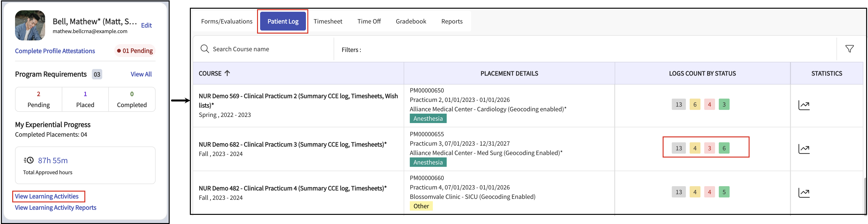Open statistics chart for NUR Demo 569
The width and height of the screenshot is (868, 224).
tap(804, 105)
